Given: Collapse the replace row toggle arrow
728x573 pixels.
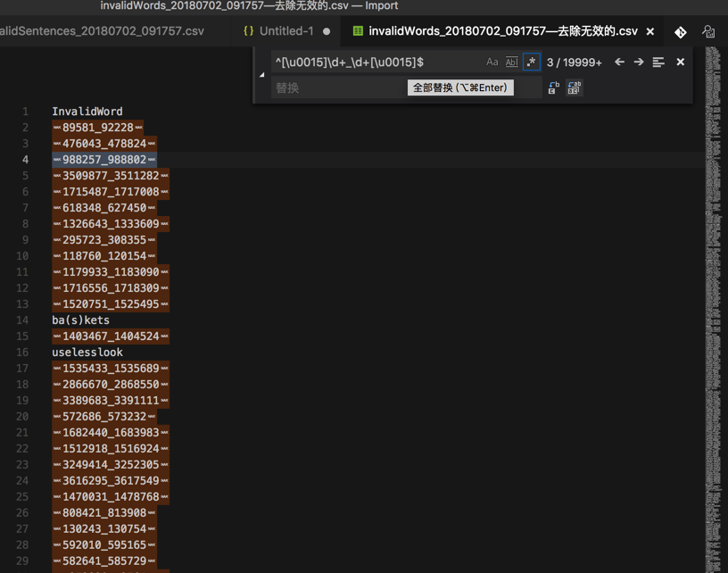Looking at the screenshot, I should [x=262, y=75].
